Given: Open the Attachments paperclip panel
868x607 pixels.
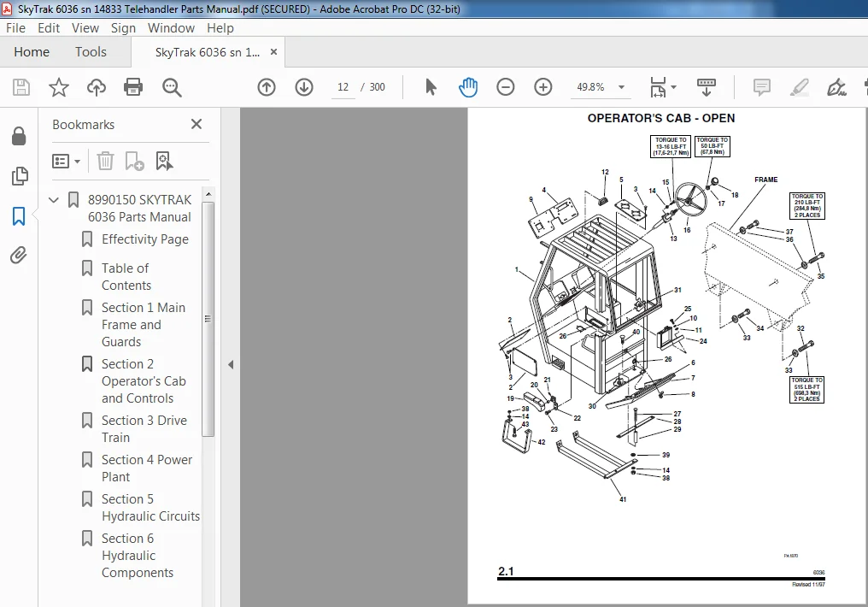Looking at the screenshot, I should [19, 256].
